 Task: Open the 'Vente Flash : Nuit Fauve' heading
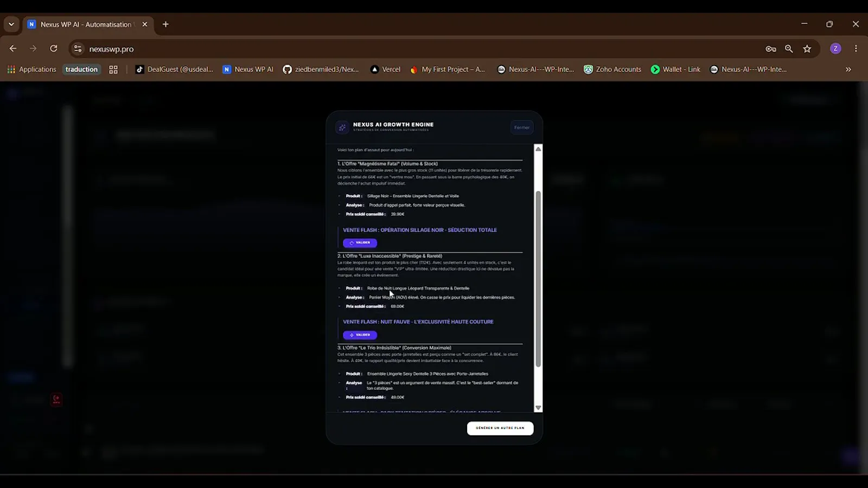pos(418,322)
